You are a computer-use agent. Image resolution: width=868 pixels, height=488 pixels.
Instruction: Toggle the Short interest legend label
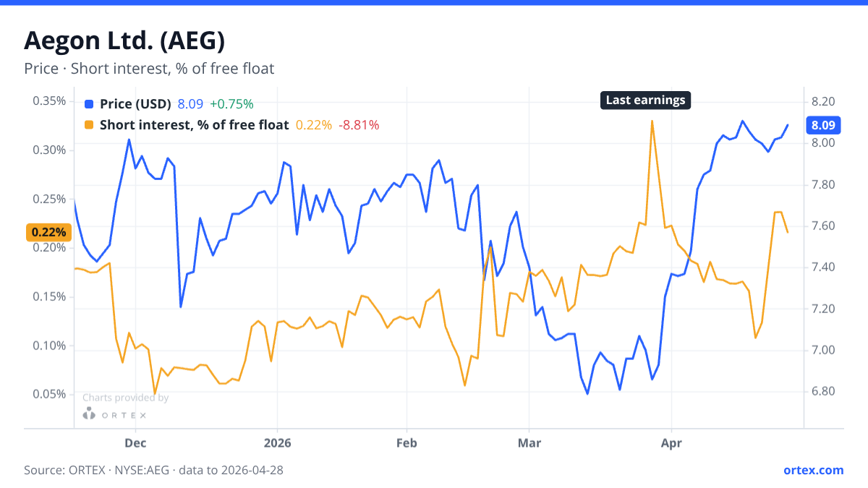click(194, 125)
